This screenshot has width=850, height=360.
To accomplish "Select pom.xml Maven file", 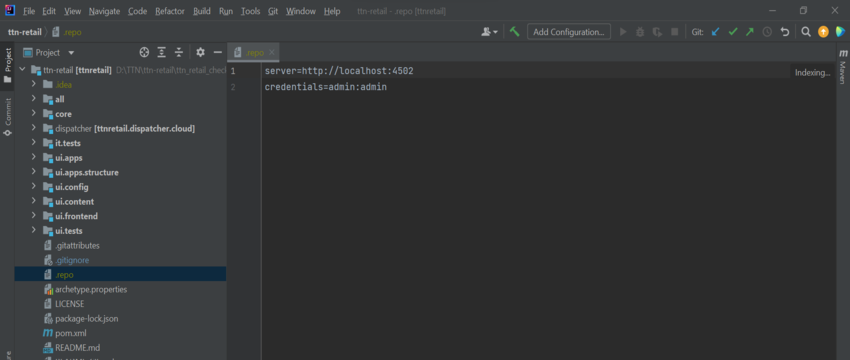I will (70, 333).
